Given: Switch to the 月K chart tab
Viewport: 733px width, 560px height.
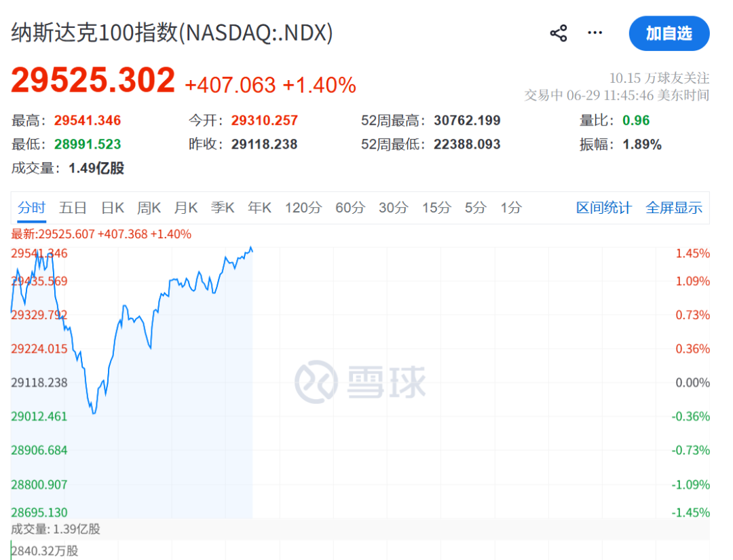Looking at the screenshot, I should point(185,207).
